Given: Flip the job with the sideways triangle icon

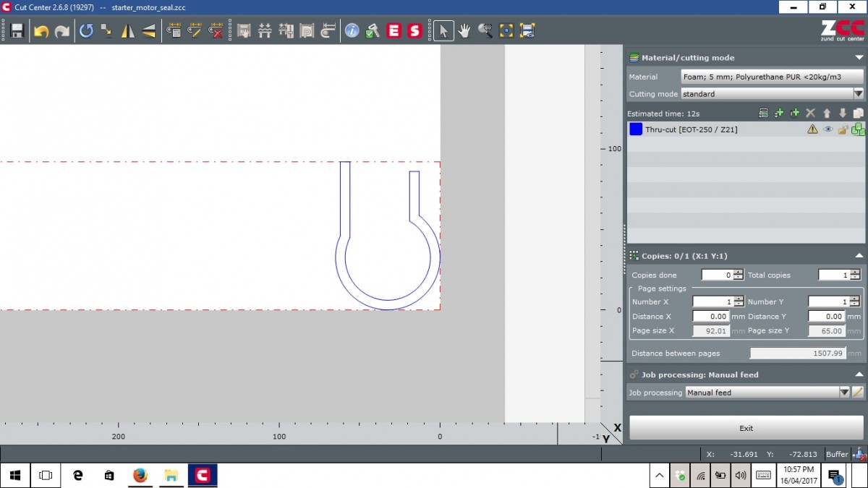Looking at the screenshot, I should [148, 31].
